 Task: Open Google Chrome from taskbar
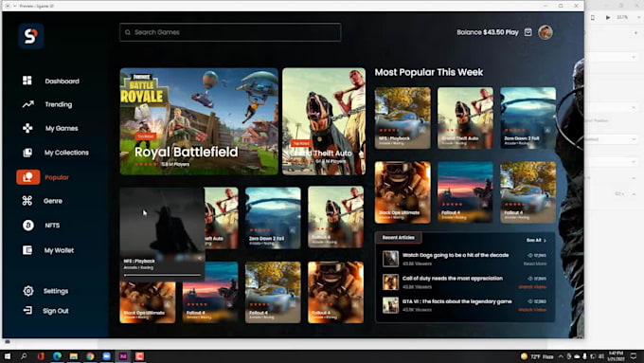[x=90, y=356]
